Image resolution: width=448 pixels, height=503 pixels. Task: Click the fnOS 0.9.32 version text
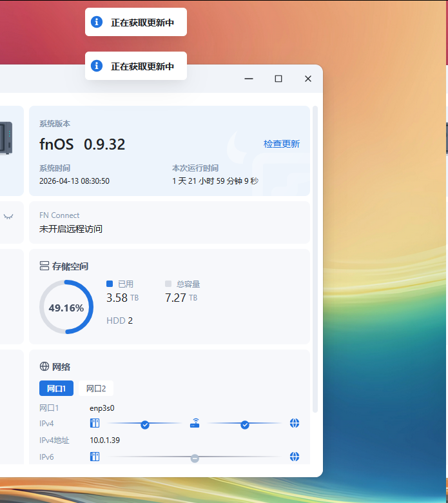82,144
